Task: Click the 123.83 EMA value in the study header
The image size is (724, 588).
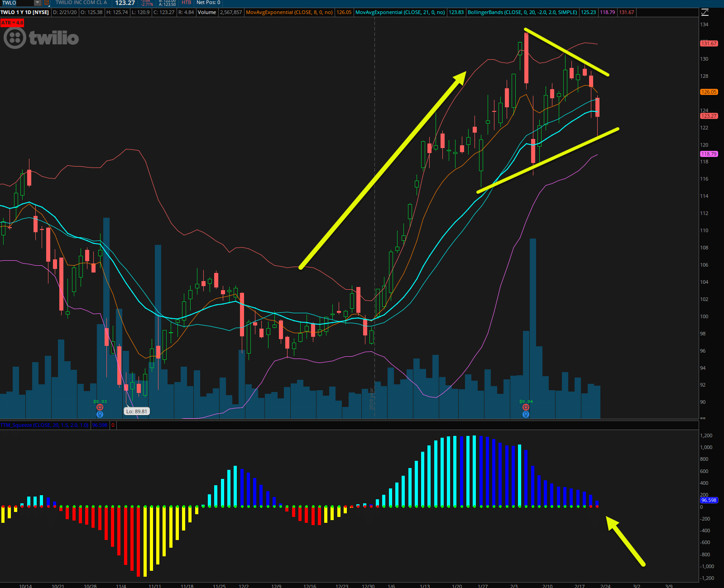Action: [456, 12]
